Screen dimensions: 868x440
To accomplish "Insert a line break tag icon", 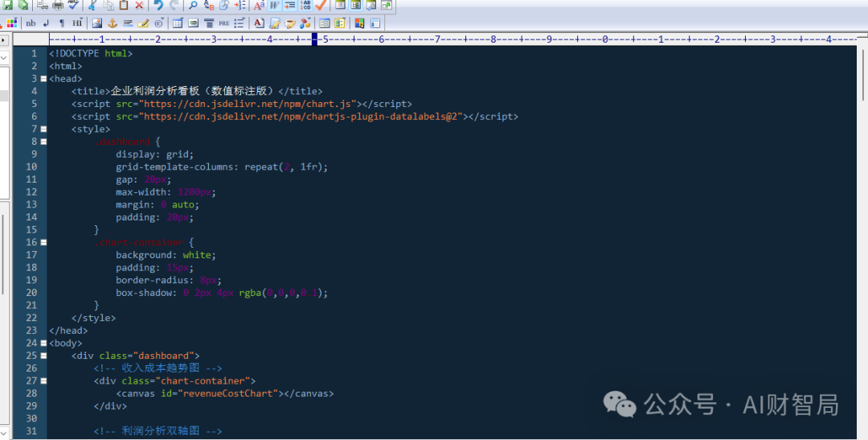I will pyautogui.click(x=46, y=23).
